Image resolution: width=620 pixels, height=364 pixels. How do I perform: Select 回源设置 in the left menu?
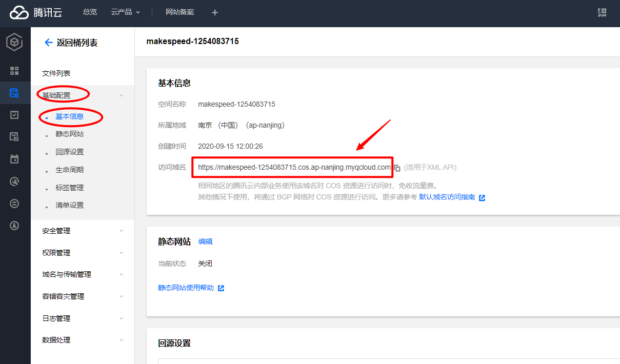click(70, 152)
